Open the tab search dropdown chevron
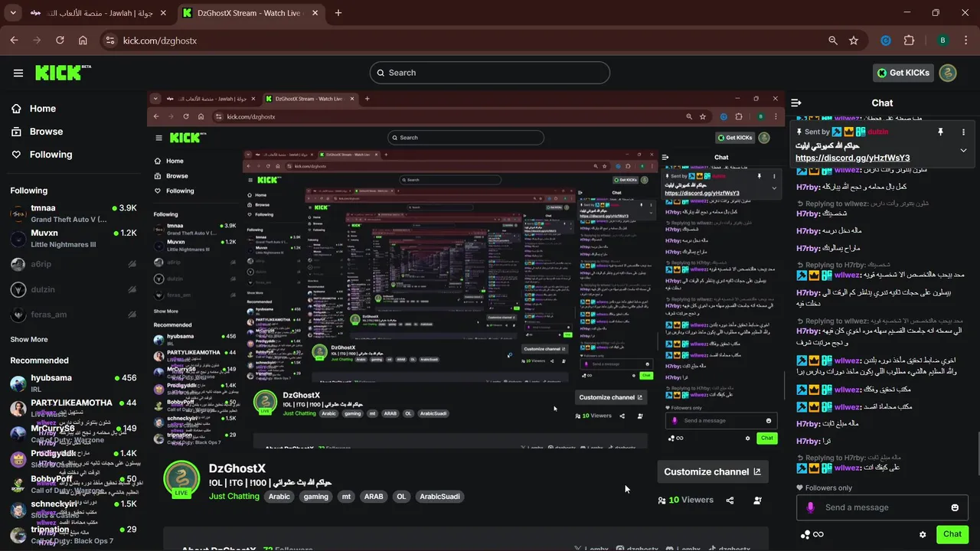Viewport: 980px width, 551px height. point(11,13)
